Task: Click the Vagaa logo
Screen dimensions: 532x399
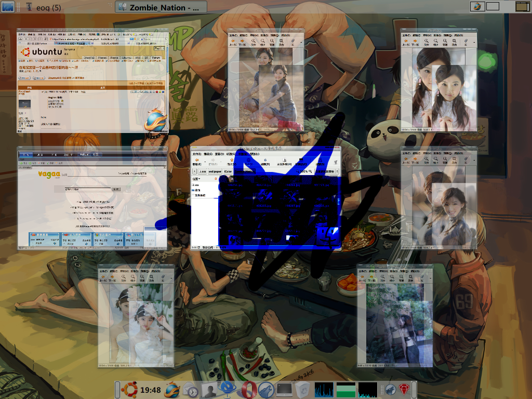Action: click(49, 175)
